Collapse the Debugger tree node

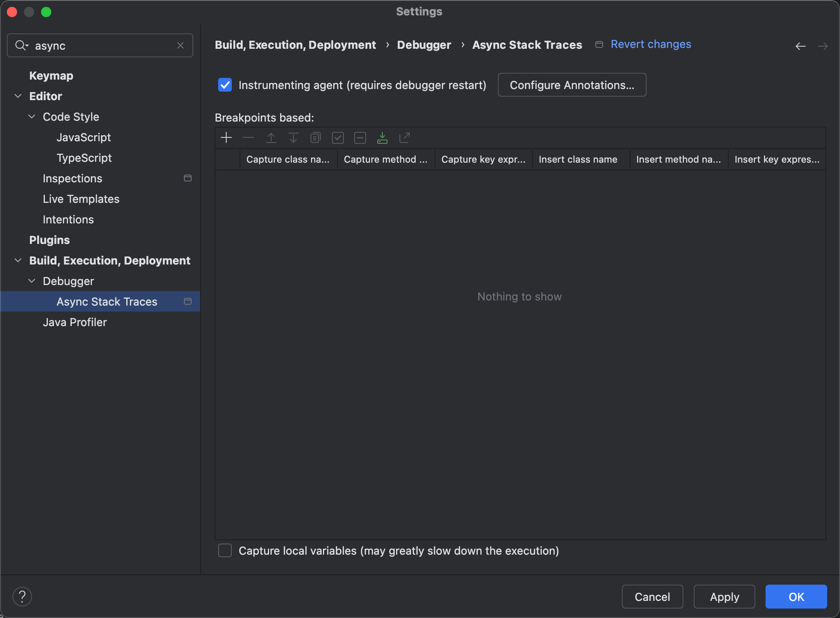32,281
